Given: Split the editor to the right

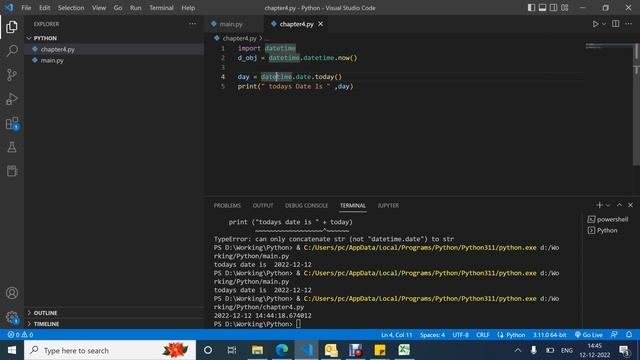Looking at the screenshot, I should coord(616,24).
